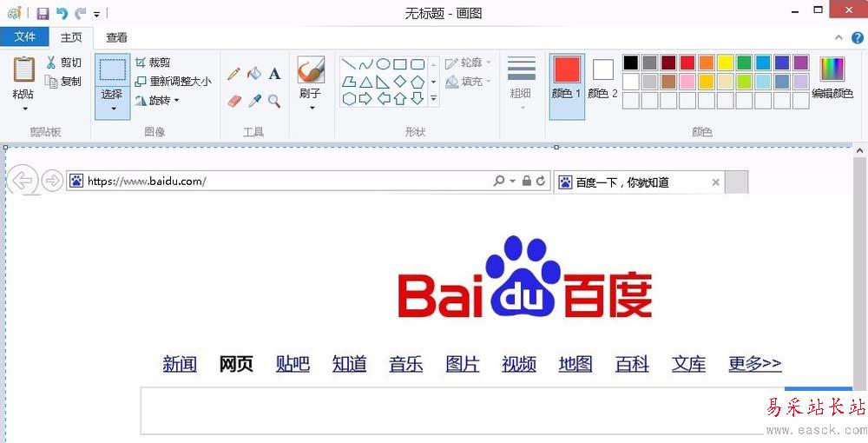Choose the hexagon shape
This screenshot has width=868, height=443.
tap(348, 99)
